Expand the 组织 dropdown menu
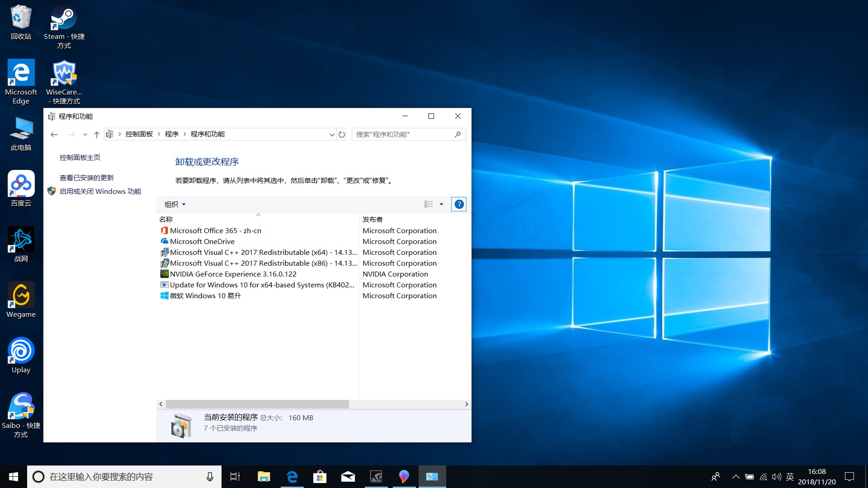This screenshot has height=488, width=868. coord(175,204)
